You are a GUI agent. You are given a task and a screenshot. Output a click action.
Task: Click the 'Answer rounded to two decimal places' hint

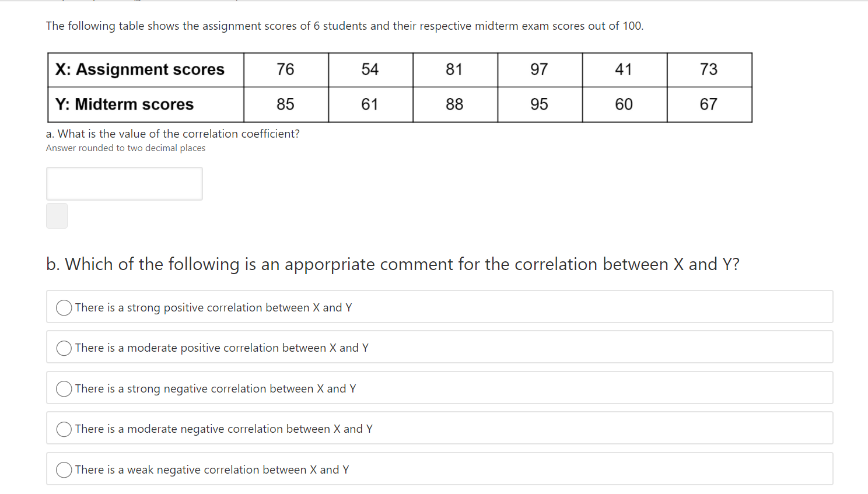[x=125, y=148]
